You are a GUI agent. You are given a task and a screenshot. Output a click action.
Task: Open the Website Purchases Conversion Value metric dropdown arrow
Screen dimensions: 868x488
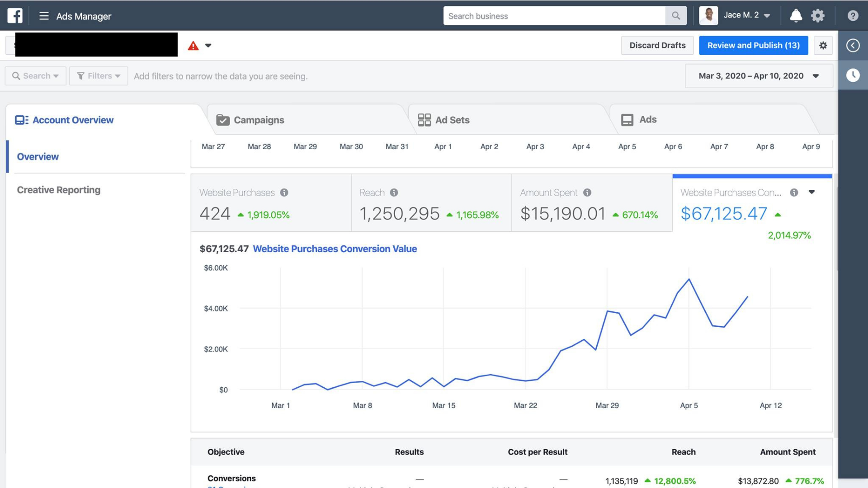[811, 192]
